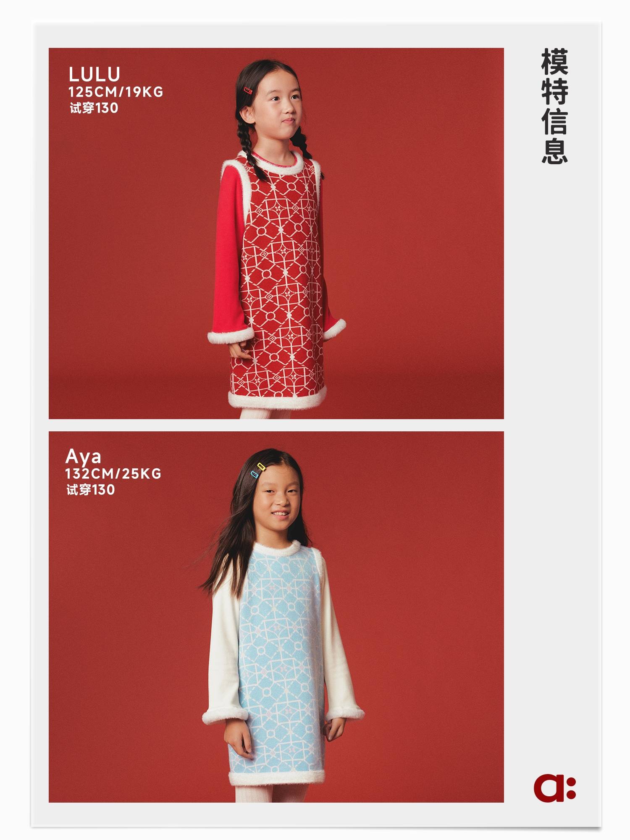
Task: Select the top photo of LULU
Action: (x=276, y=234)
